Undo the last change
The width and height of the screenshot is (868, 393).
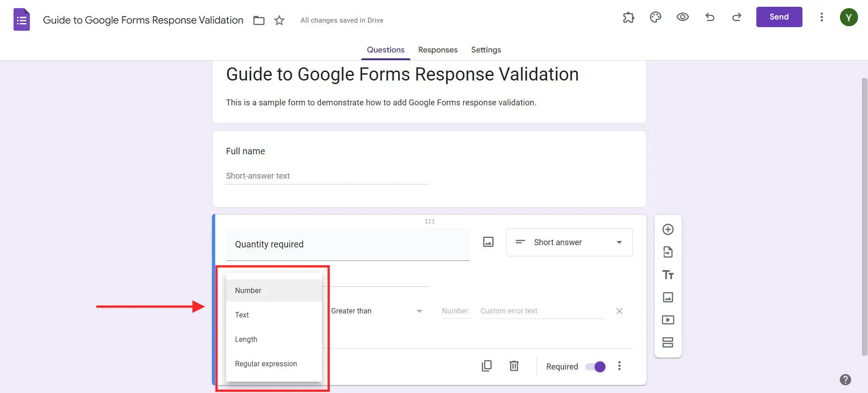(710, 17)
